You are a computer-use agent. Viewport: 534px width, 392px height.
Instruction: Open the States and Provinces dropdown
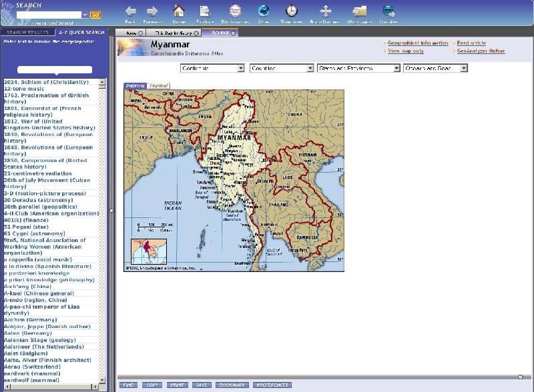pos(358,68)
